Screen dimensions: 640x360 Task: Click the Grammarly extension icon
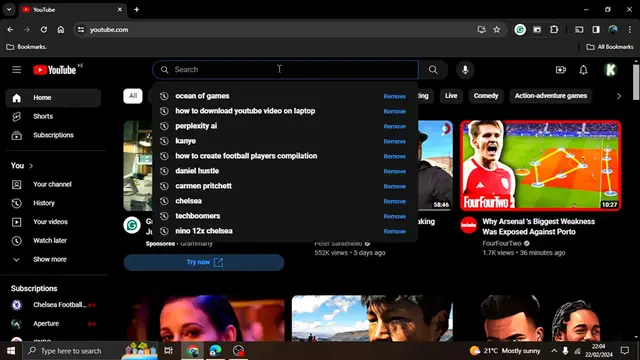tap(520, 30)
